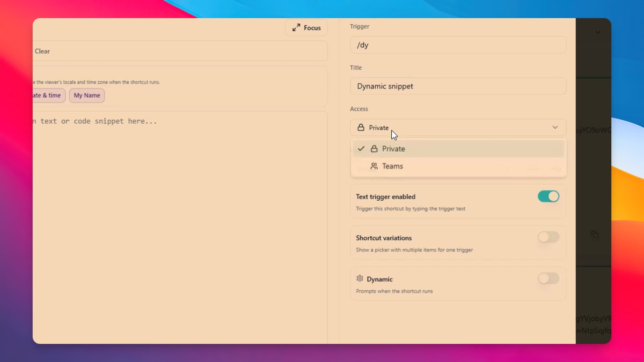This screenshot has width=644, height=362.
Task: Disable the Text trigger enabled switch
Action: (x=549, y=197)
